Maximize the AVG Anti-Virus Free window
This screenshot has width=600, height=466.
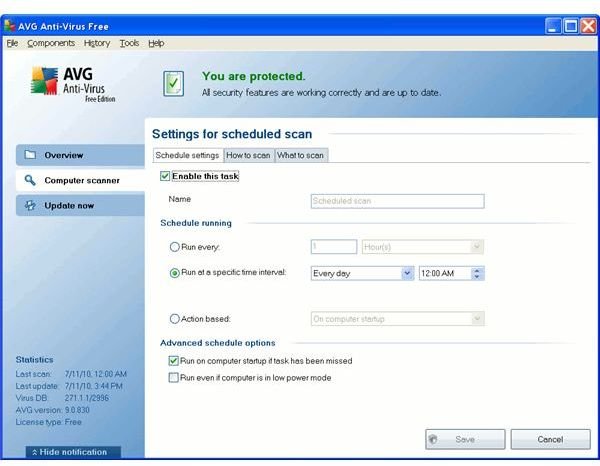[571, 26]
